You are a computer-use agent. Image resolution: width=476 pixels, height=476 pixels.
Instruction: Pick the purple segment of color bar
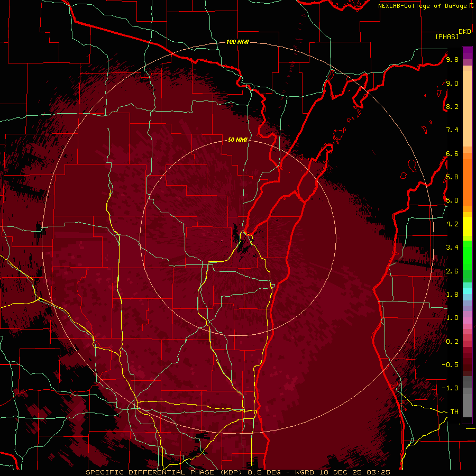coord(467,53)
